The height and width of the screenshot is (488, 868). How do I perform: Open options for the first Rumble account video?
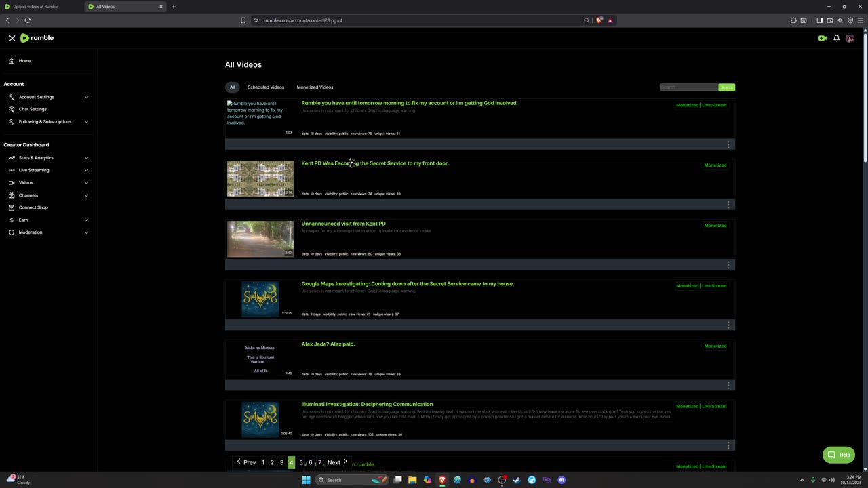[x=728, y=144]
